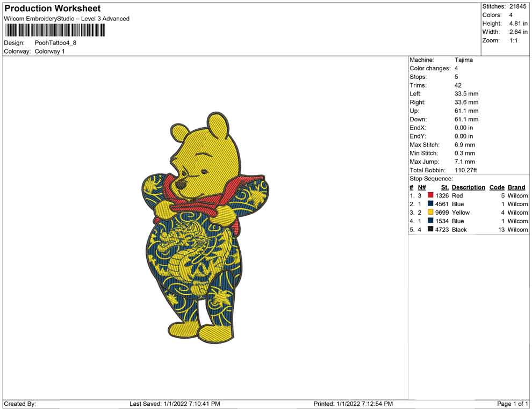Click the Machine value 'Tajima'
Viewport: 532px width, 409px height.
tap(463, 60)
